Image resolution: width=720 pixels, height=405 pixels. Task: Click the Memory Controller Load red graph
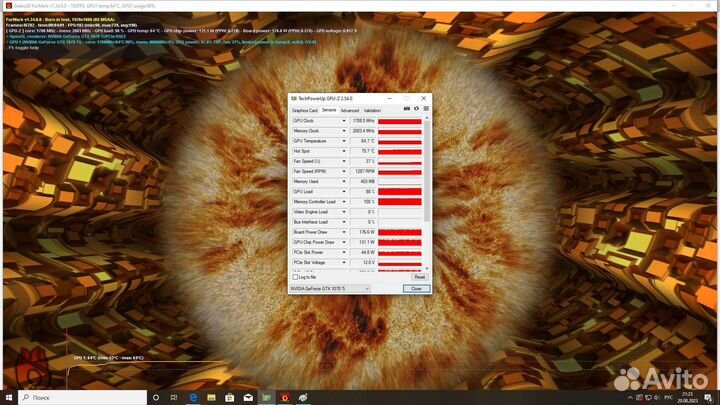[399, 202]
